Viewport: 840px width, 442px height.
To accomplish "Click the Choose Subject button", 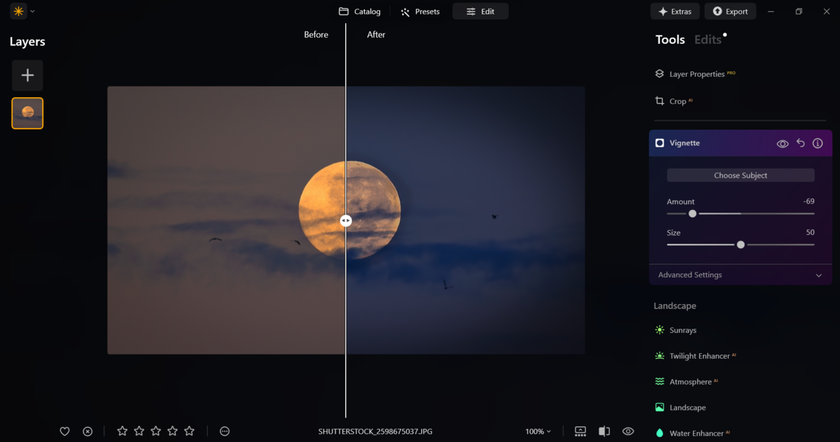I will (x=740, y=175).
